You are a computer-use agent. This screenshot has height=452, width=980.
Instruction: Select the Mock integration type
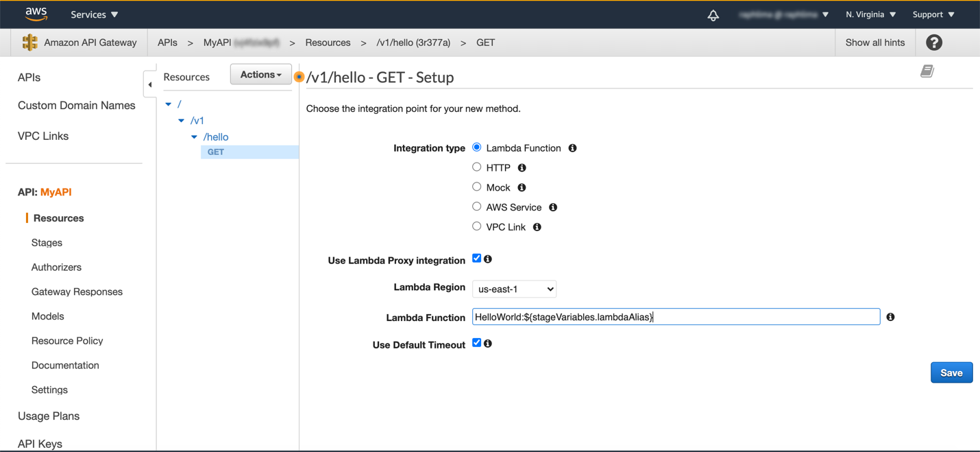(476, 187)
